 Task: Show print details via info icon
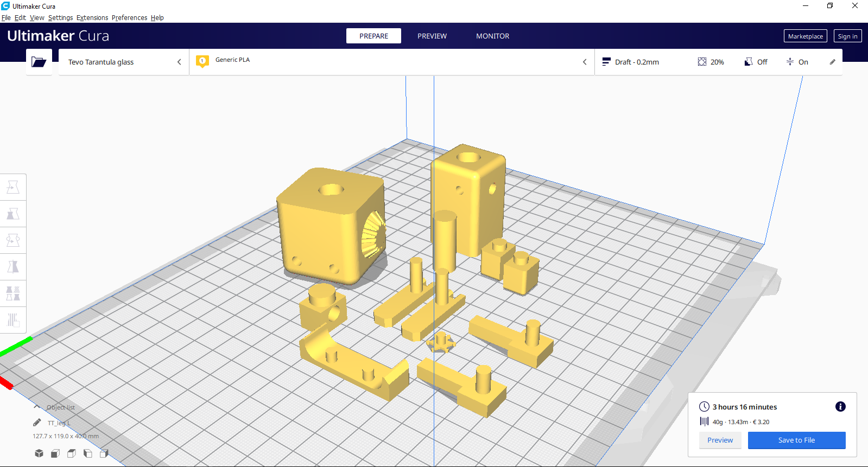click(840, 407)
